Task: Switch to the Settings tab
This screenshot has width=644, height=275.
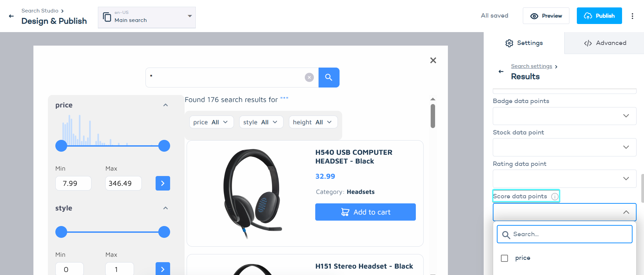Action: tap(524, 43)
